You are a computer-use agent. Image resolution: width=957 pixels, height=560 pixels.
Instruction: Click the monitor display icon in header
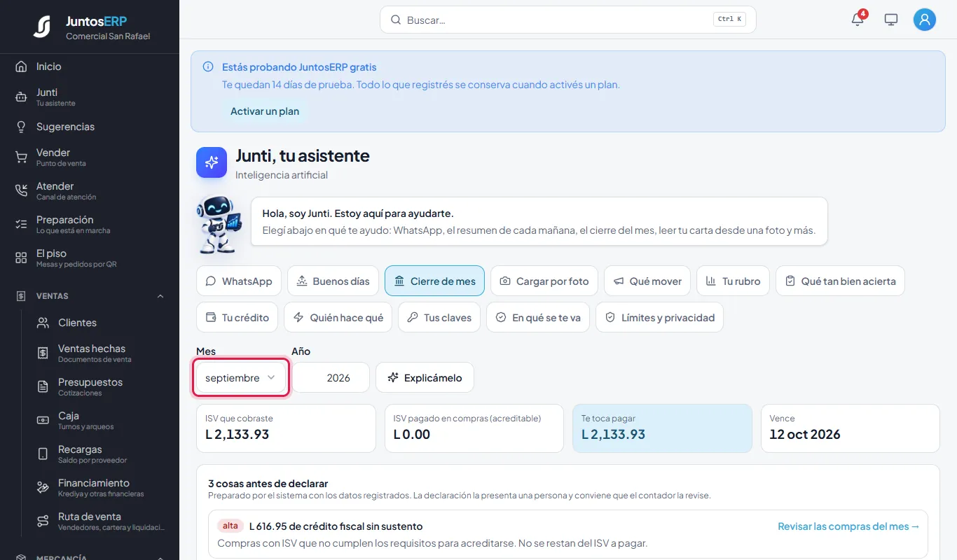(891, 20)
